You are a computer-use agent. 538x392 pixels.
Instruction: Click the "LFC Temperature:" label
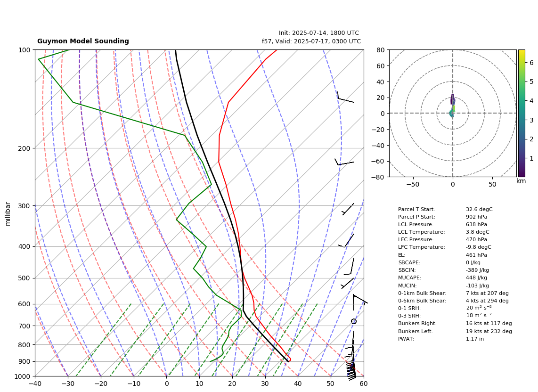pos(421,247)
